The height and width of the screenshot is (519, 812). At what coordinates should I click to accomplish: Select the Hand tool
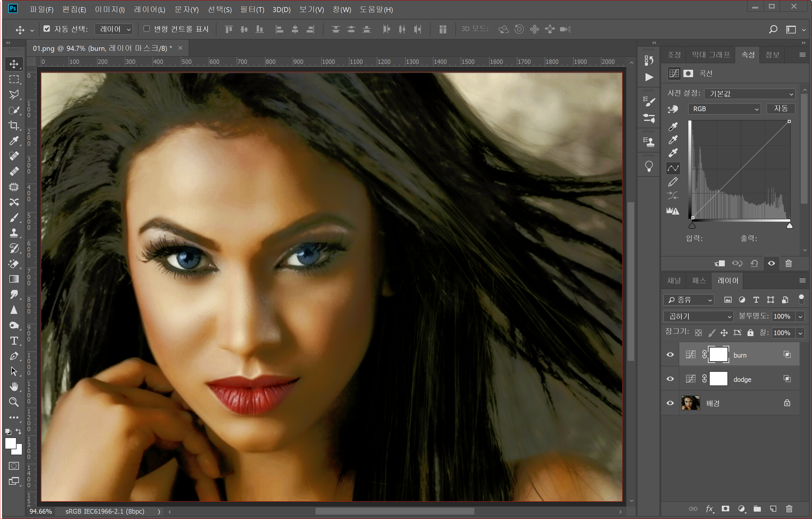[14, 387]
